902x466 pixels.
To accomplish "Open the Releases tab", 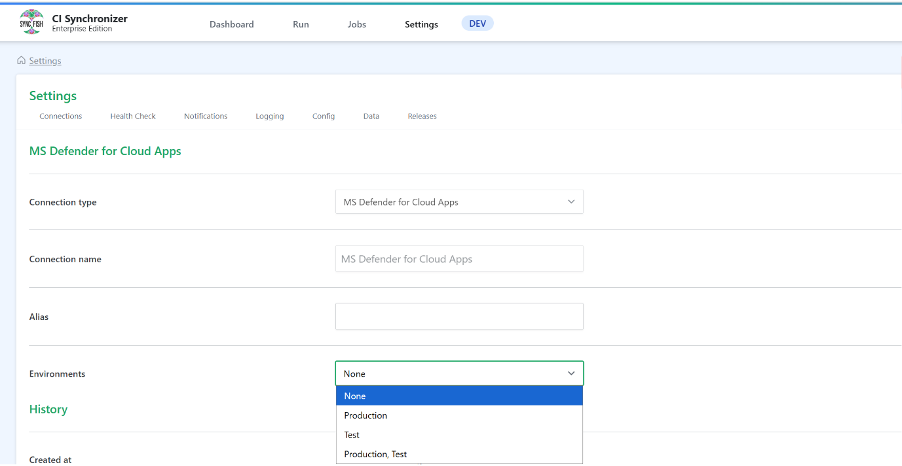I will pos(422,116).
